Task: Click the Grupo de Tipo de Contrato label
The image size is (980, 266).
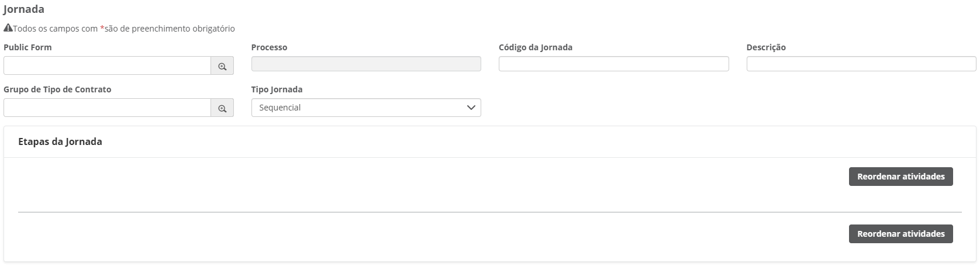Action: pos(57,89)
